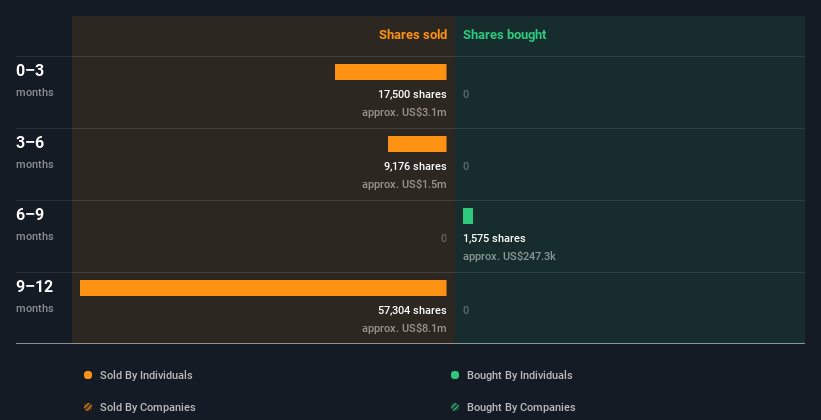
Task: Click the 3–6 row label
Action: coord(30,142)
